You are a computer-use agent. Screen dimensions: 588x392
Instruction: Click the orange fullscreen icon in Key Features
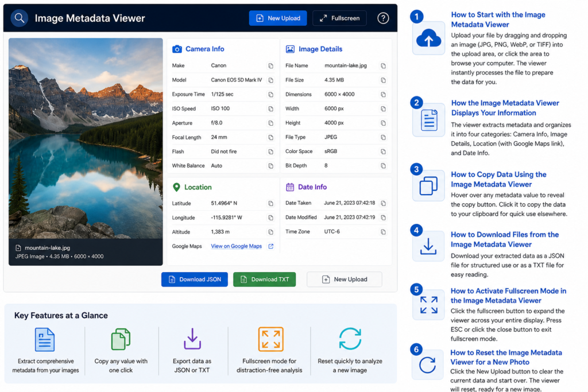(270, 339)
